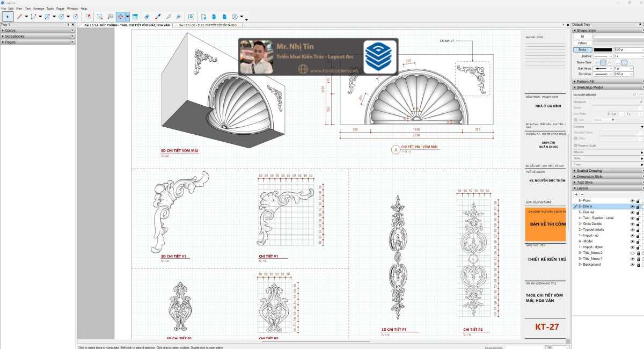This screenshot has height=349, width=644.
Task: Close the Colors tray panel
Action: (x=72, y=31)
